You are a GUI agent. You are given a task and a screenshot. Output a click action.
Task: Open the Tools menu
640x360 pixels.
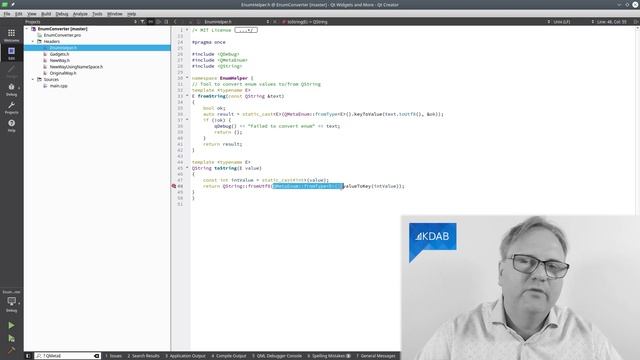click(97, 14)
